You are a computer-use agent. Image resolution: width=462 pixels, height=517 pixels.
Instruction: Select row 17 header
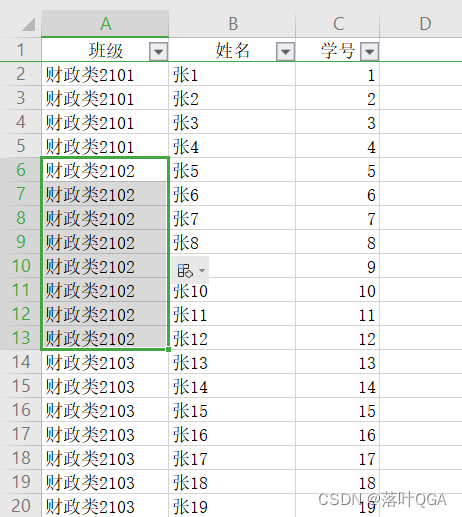21,434
